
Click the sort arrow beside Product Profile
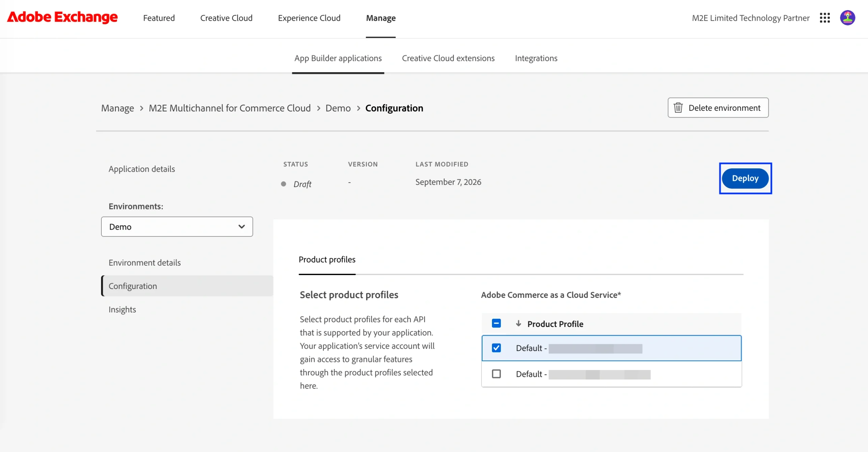(x=518, y=324)
